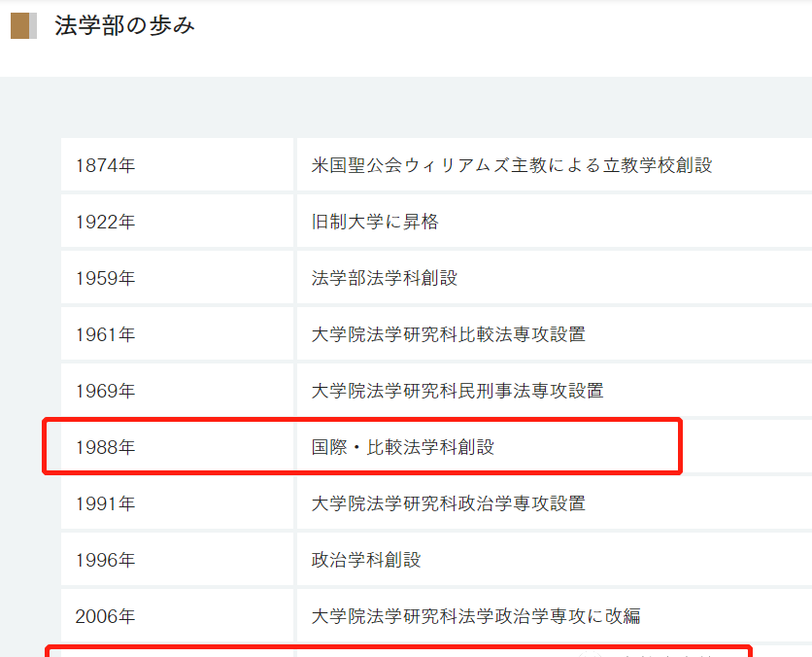
Task: Click the text 大学院法学研究科政治学専攻設置
Action: pyautogui.click(x=449, y=503)
